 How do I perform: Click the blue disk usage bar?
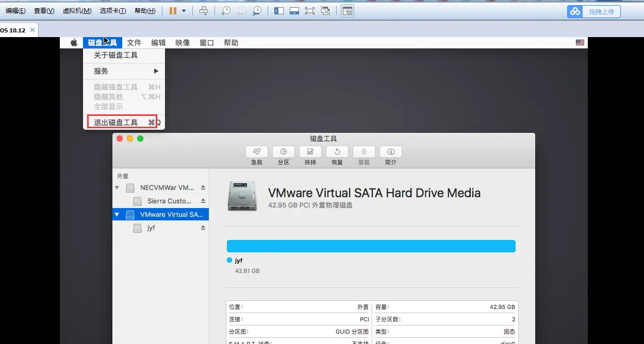[x=371, y=246]
